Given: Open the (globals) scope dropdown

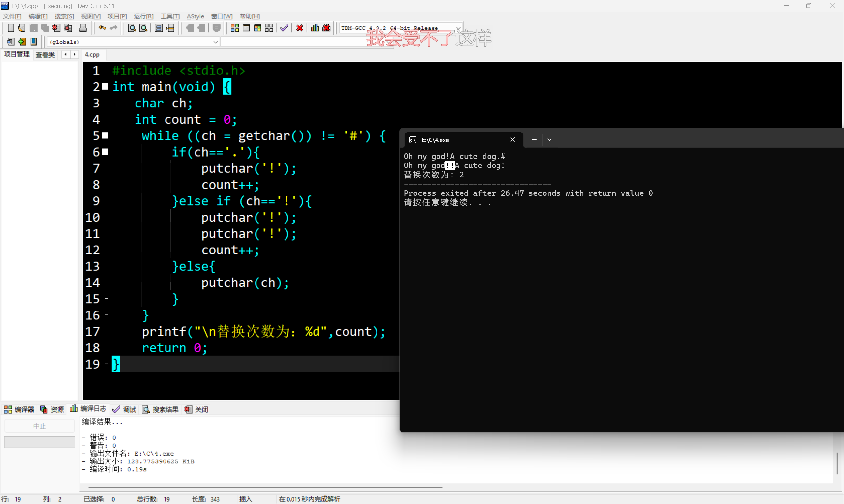Looking at the screenshot, I should (x=215, y=42).
